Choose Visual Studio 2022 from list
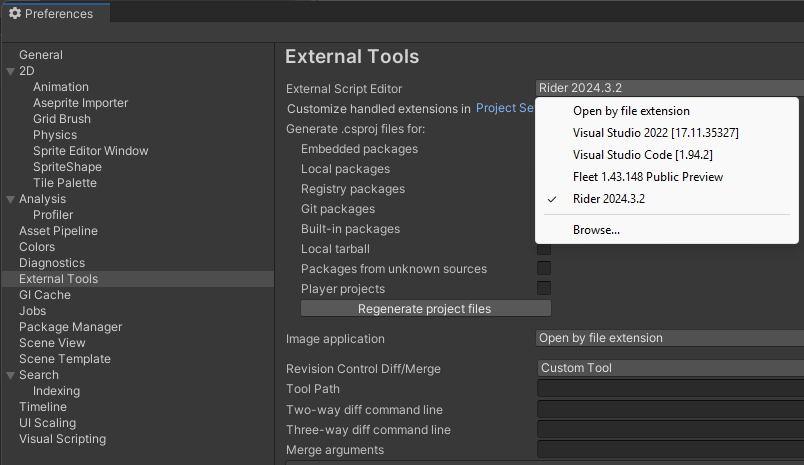 point(667,133)
